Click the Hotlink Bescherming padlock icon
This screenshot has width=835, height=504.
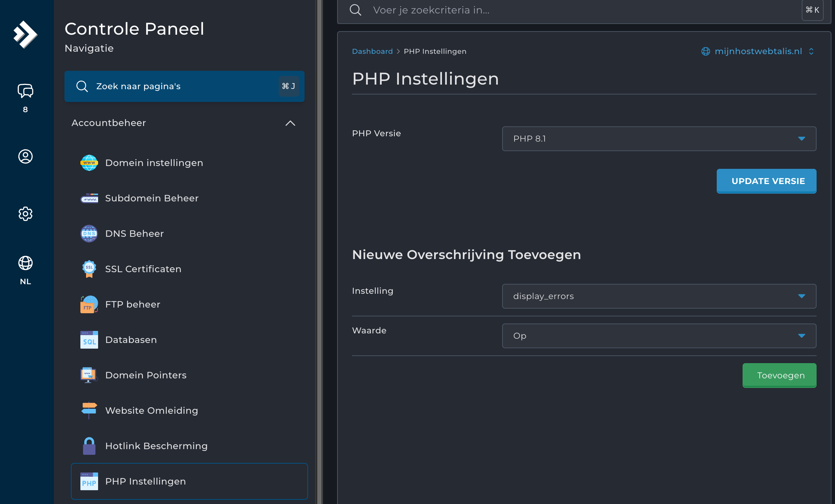89,446
